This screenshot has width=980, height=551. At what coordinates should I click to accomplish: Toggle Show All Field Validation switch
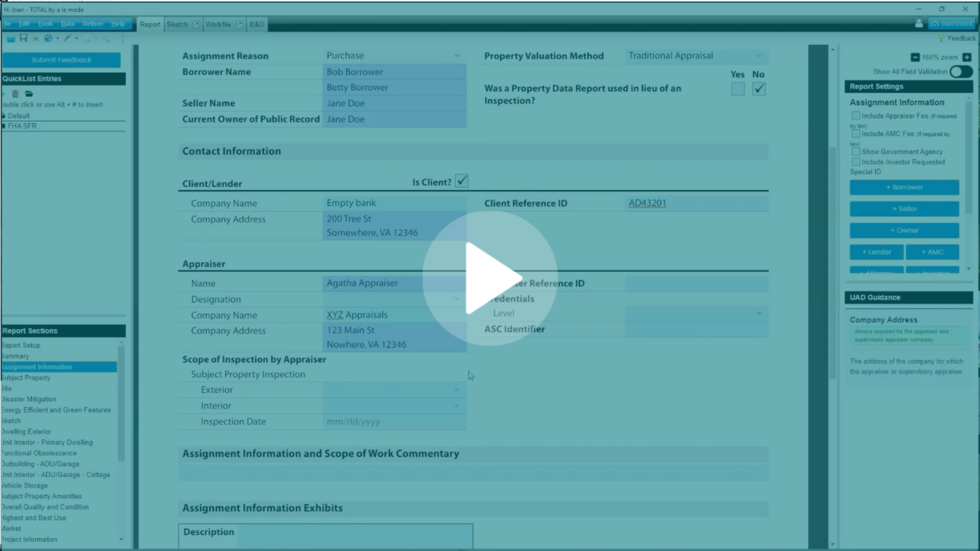click(961, 72)
